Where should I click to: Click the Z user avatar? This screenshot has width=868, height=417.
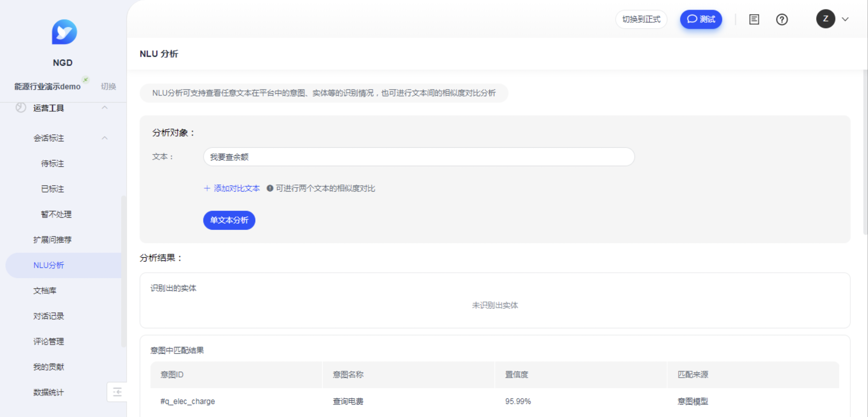tap(825, 19)
